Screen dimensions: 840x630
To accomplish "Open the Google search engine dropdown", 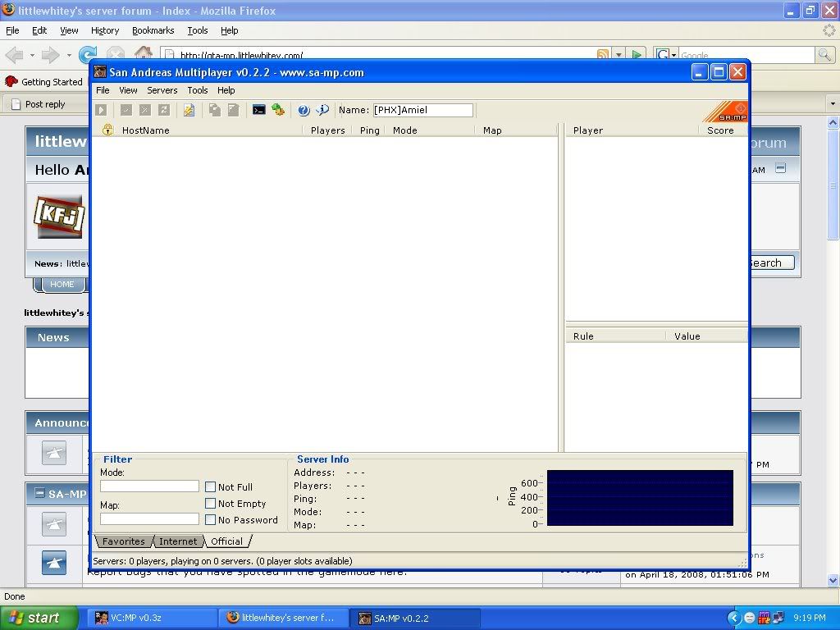I will (673, 55).
